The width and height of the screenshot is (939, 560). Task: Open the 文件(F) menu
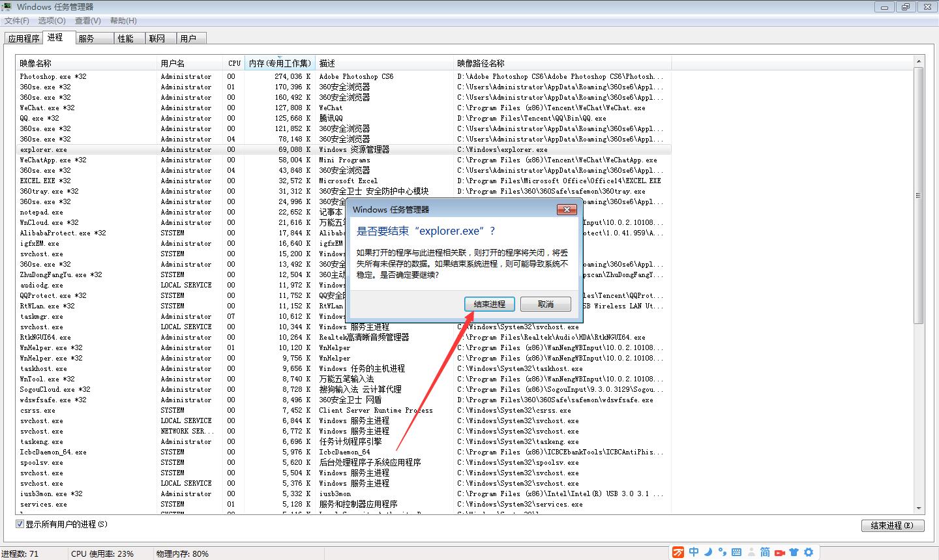(x=17, y=21)
